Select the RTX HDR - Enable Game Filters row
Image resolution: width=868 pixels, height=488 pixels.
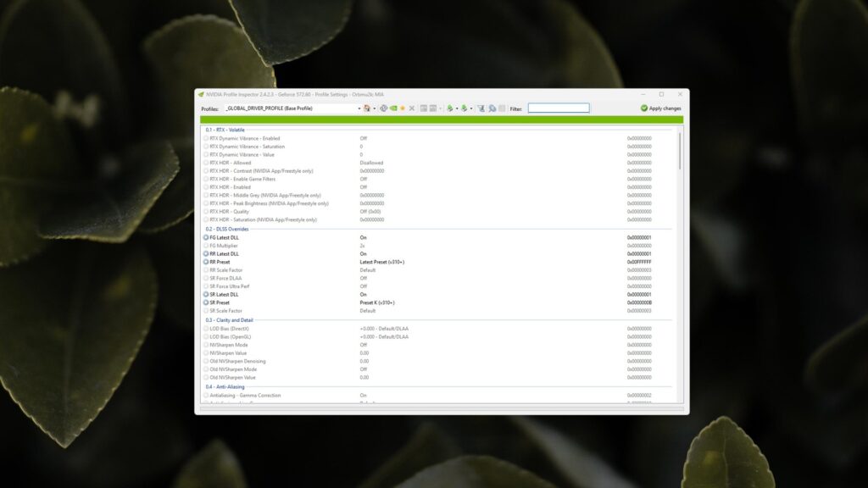242,180
